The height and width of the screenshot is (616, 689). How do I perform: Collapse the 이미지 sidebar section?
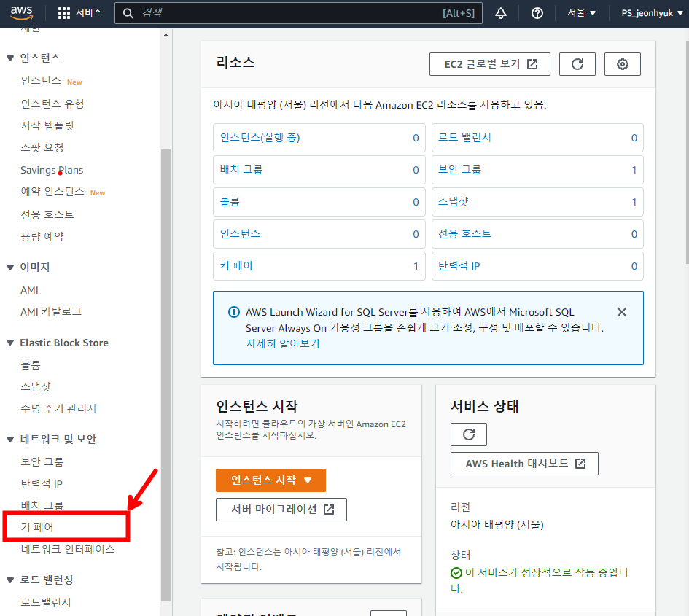(10, 267)
